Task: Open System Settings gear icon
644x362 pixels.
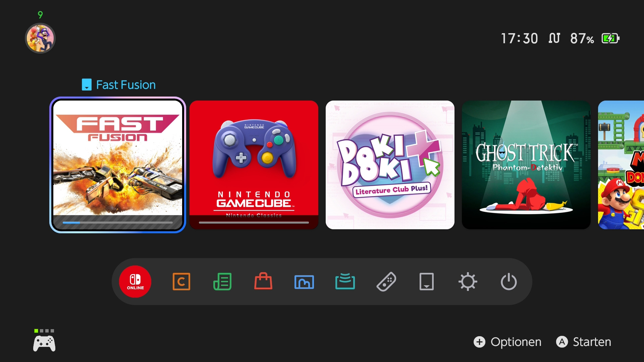Action: (x=468, y=282)
